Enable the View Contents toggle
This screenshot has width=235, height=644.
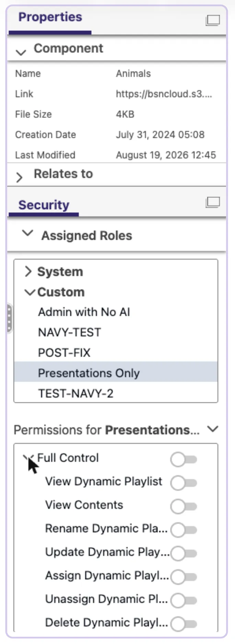coord(184,506)
